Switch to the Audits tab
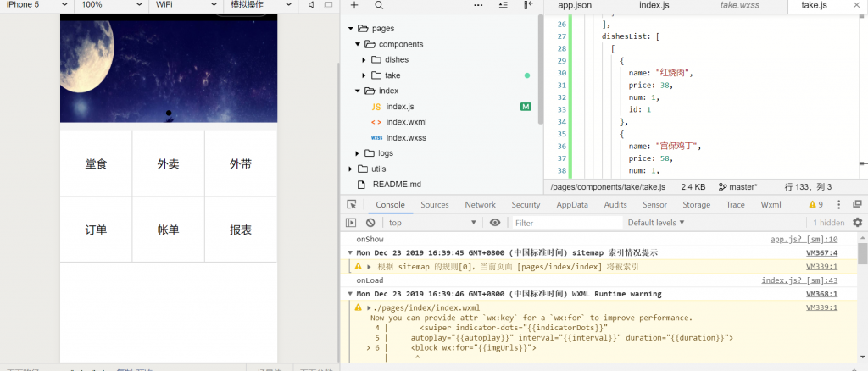Viewport: 868px width, 371px height. [x=615, y=205]
